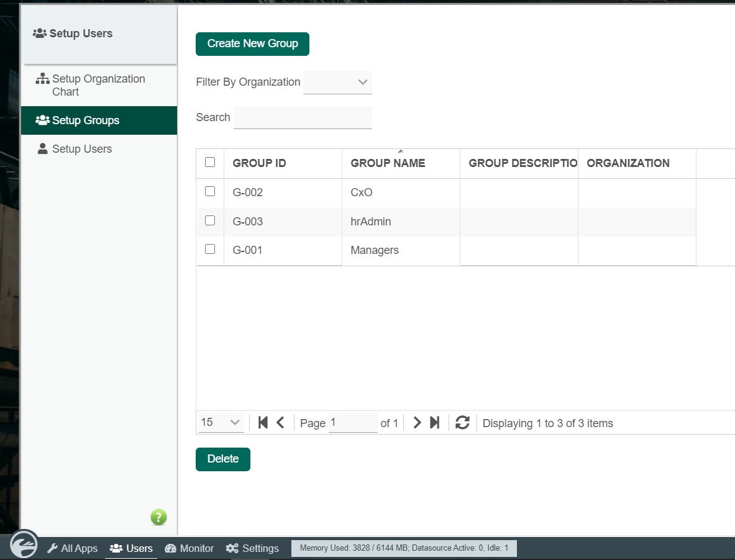Select the hrAdmin group row checkbox

210,220
